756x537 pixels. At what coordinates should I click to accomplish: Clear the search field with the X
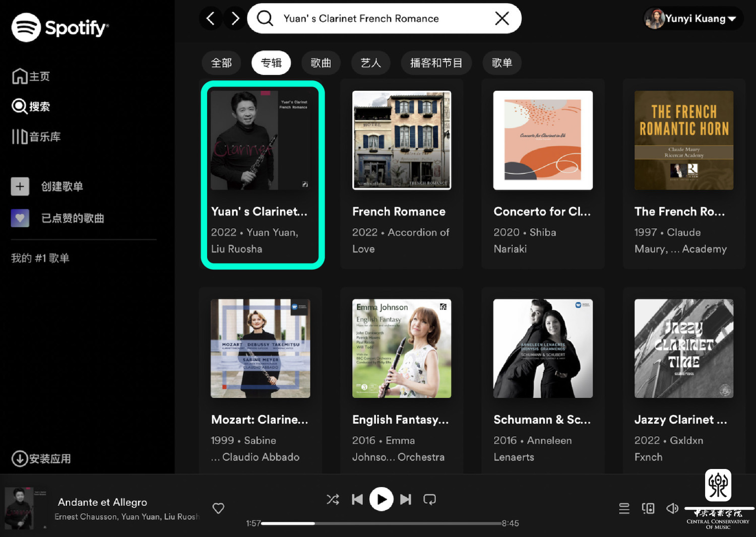501,19
